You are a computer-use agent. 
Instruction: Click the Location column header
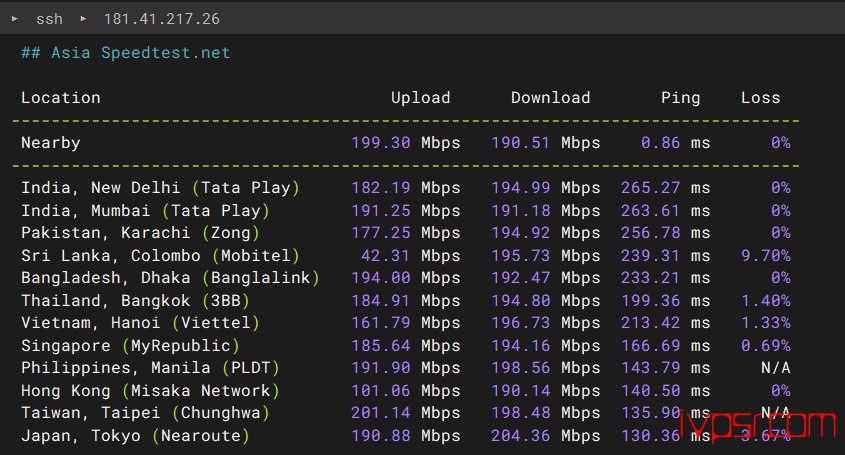tap(61, 98)
